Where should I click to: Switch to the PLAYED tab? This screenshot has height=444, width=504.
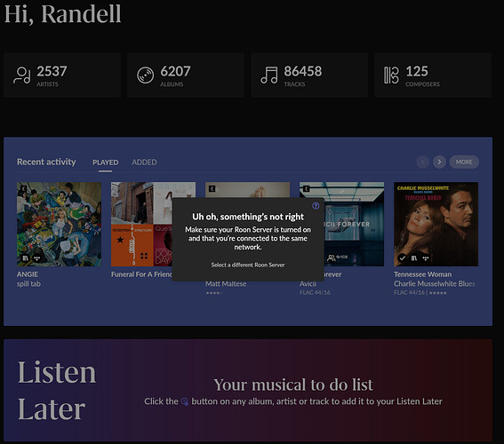(x=106, y=163)
